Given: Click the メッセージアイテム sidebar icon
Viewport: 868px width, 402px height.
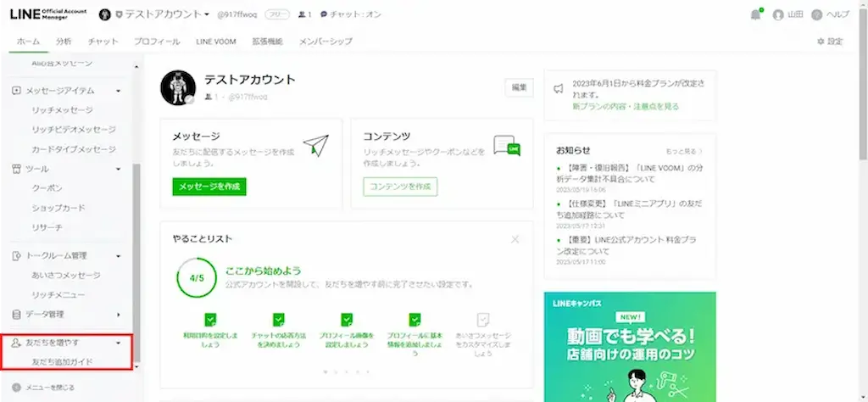Looking at the screenshot, I should [17, 90].
